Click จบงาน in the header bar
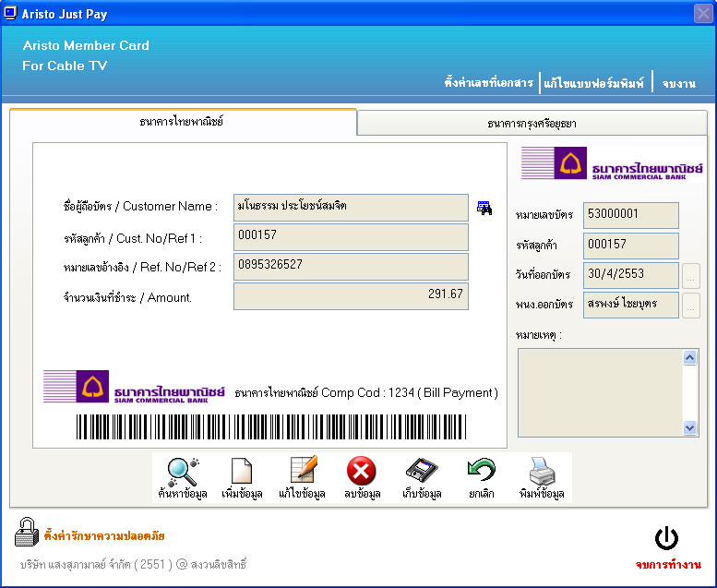 (x=678, y=83)
